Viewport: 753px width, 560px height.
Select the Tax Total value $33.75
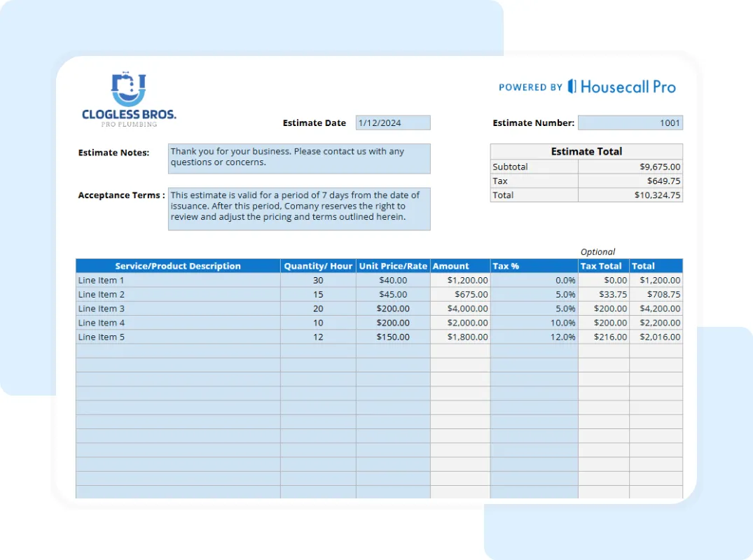[x=613, y=294]
